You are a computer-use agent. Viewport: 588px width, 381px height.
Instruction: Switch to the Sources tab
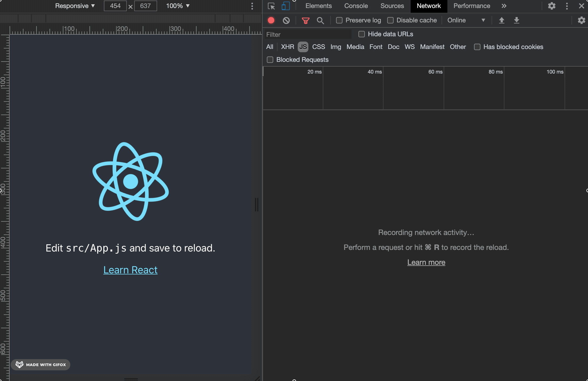[392, 6]
